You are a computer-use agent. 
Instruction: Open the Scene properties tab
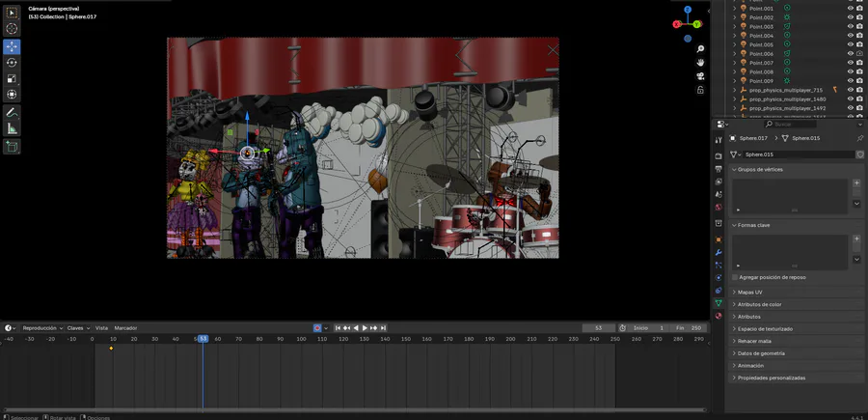719,194
